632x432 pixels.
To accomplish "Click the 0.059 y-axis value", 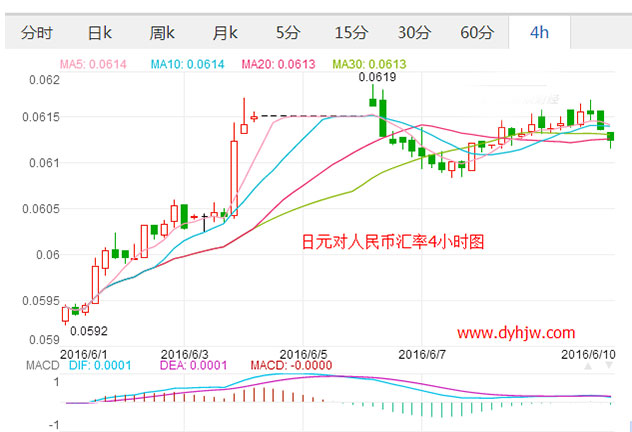I will pos(44,340).
